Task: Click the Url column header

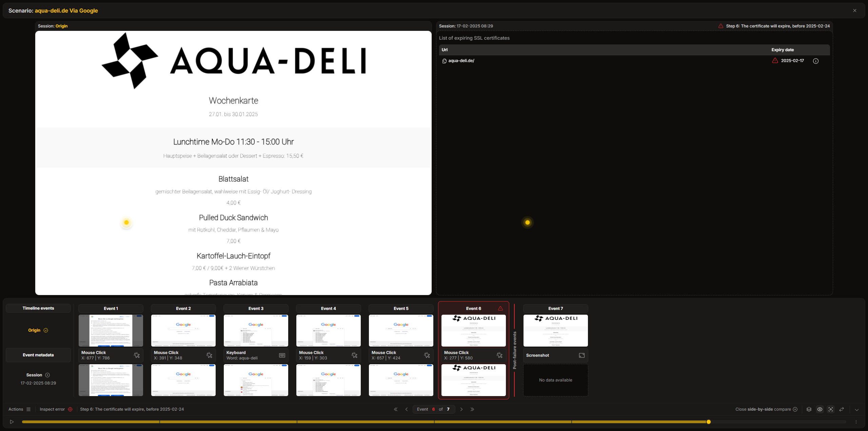Action: pyautogui.click(x=445, y=50)
